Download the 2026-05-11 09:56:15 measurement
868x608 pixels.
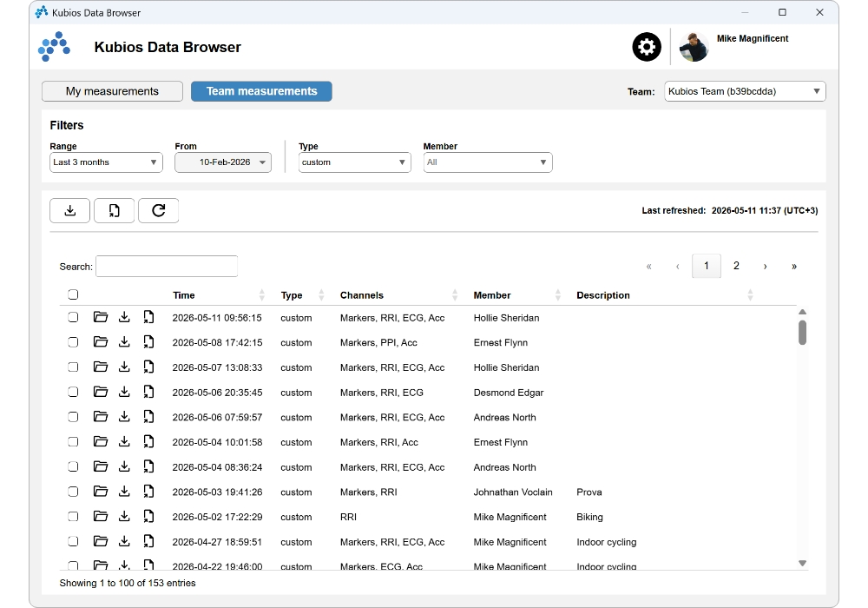[x=124, y=317]
